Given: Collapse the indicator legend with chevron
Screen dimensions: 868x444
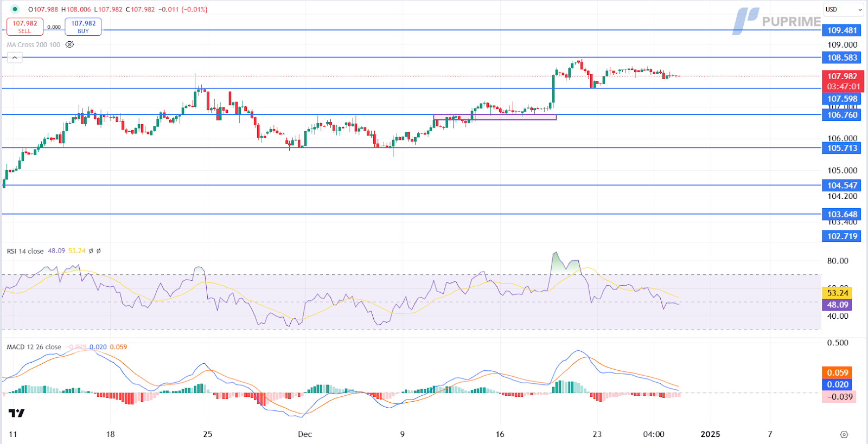Looking at the screenshot, I should click(15, 57).
